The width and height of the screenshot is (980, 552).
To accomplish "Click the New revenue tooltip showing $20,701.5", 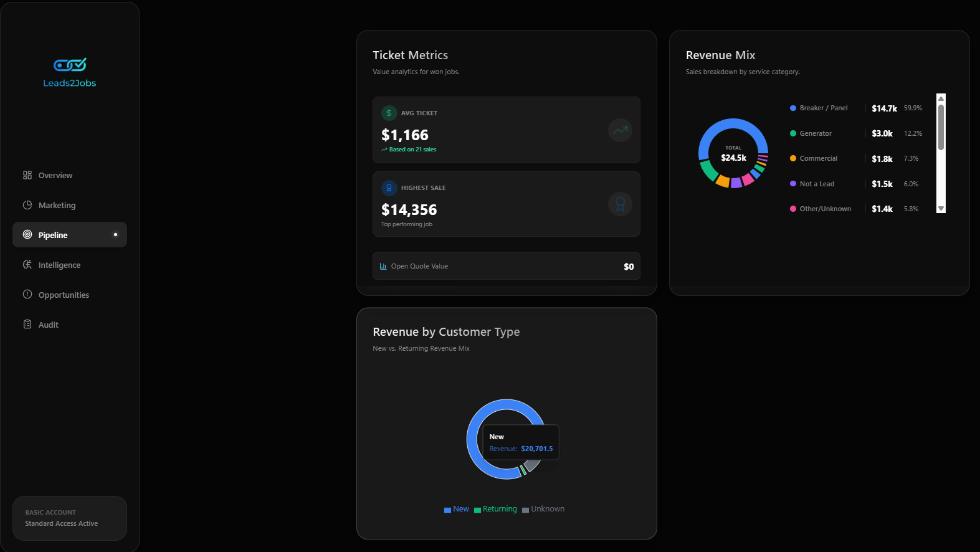I will [x=521, y=442].
